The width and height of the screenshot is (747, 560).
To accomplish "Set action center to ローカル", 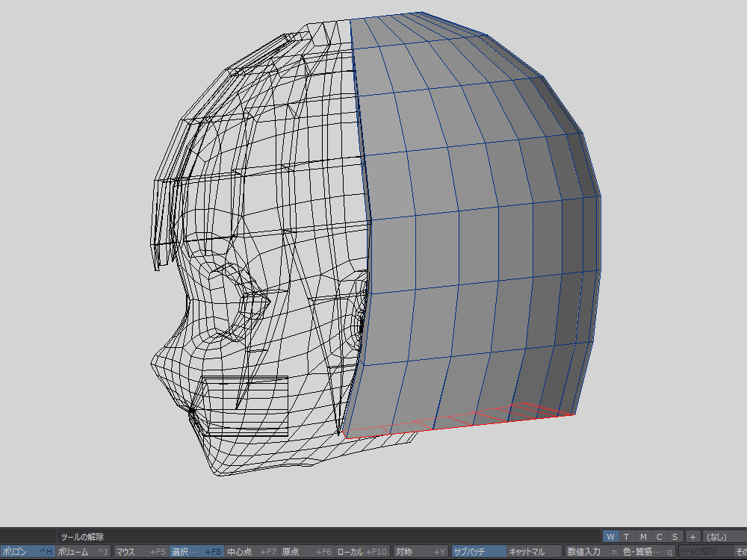I will click(362, 552).
